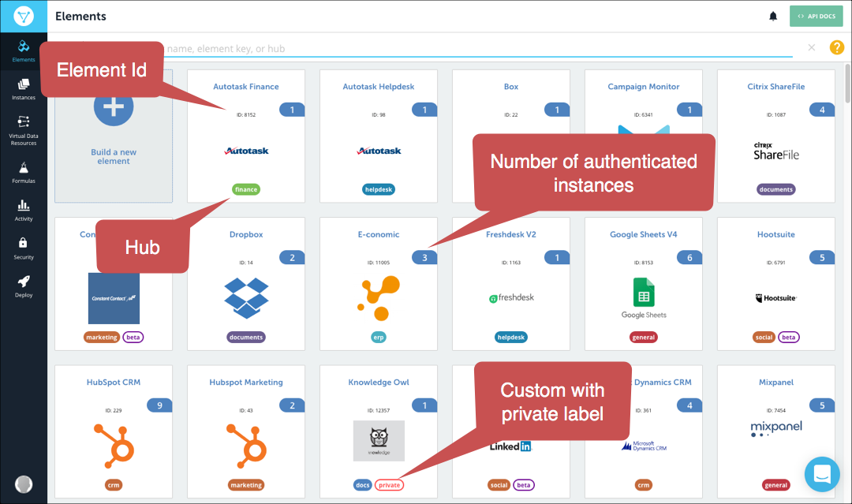The image size is (852, 504).
Task: Click Build a new element card
Action: tap(114, 136)
